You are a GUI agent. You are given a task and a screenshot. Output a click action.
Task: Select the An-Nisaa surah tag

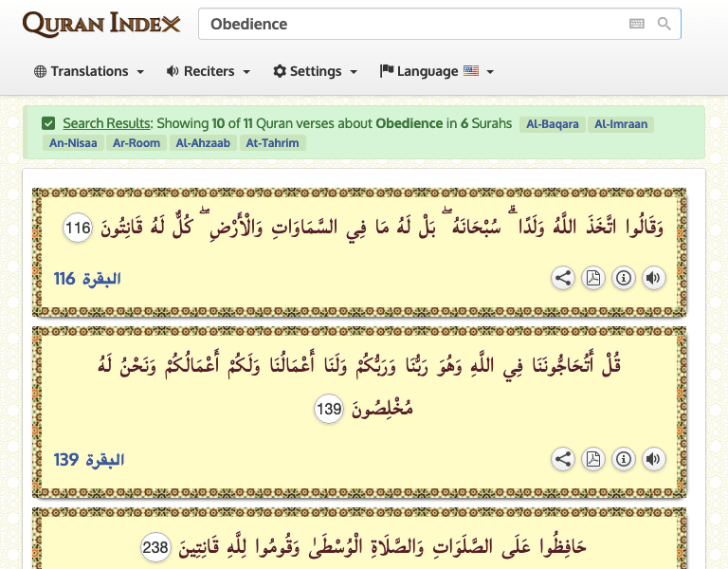[x=73, y=143]
